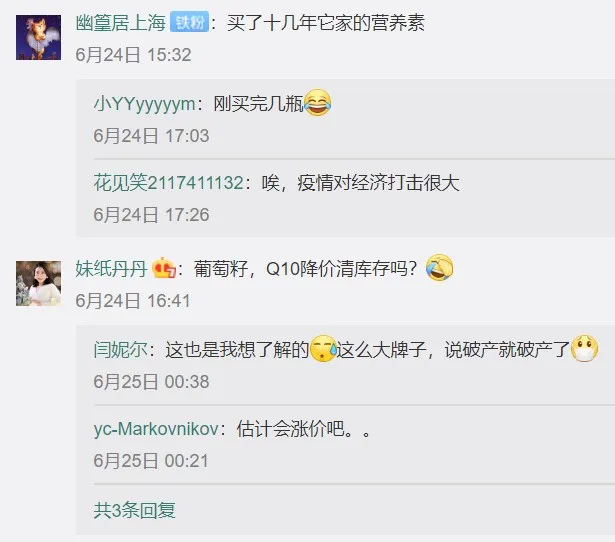Open username yc-Markovnikov
615x542 pixels.
(156, 429)
